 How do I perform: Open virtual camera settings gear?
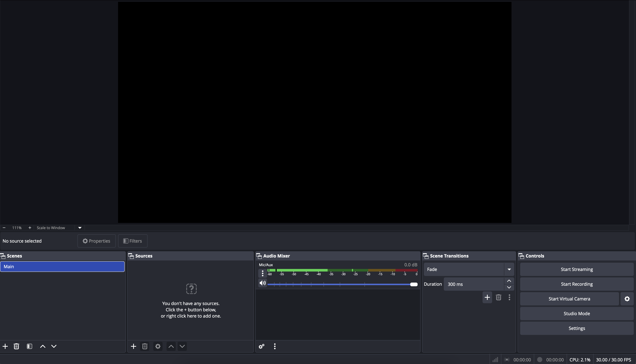click(627, 299)
